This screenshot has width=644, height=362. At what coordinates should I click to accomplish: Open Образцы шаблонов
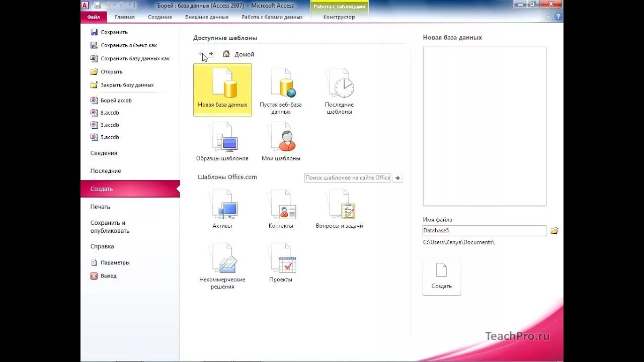(x=222, y=142)
